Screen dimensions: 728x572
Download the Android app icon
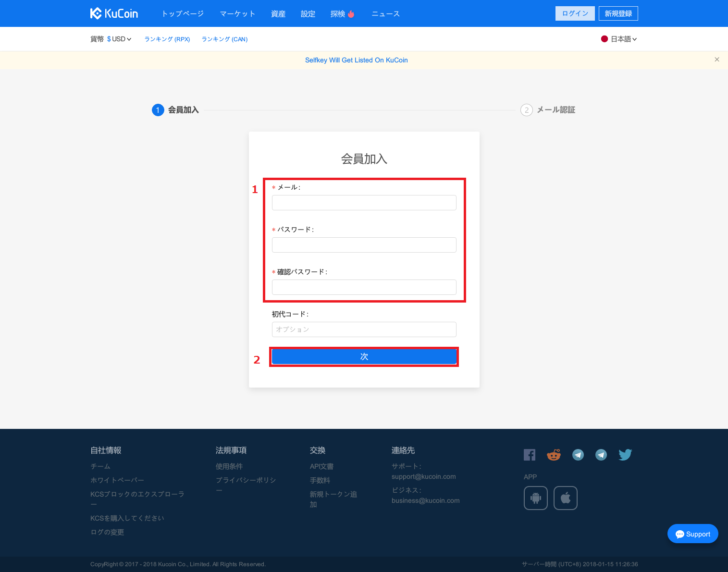536,498
